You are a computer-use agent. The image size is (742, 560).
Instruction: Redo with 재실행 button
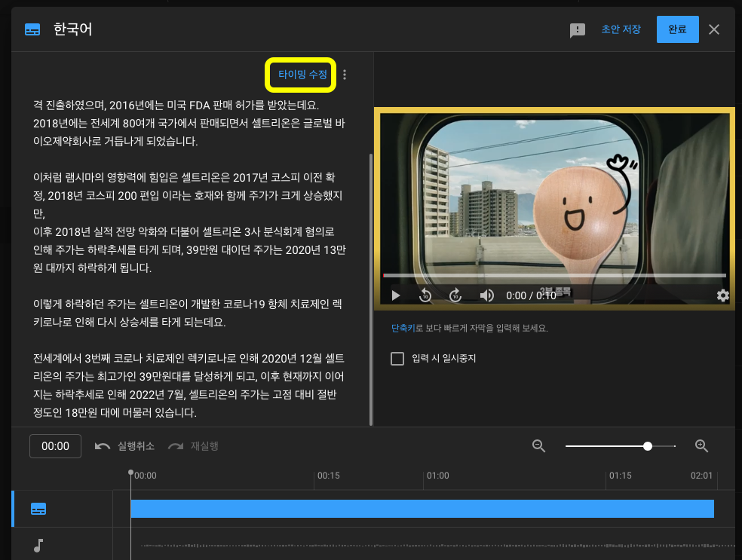pos(193,446)
